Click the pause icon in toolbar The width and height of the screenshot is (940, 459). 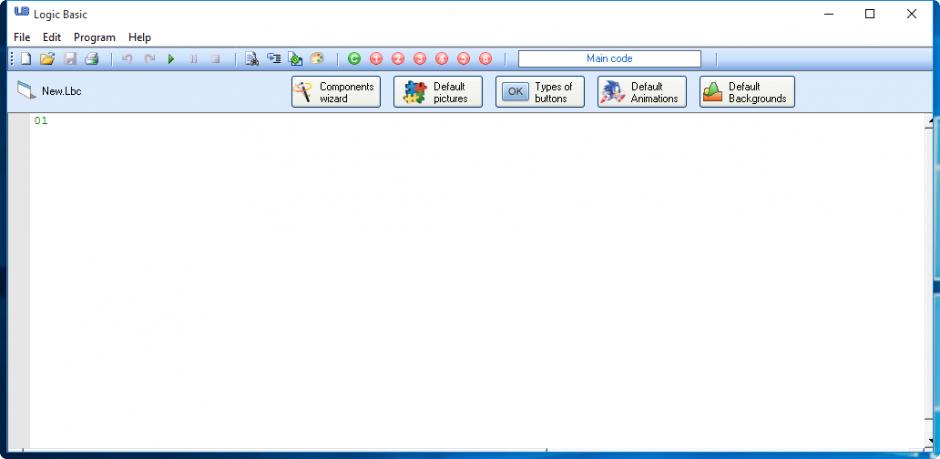[194, 59]
